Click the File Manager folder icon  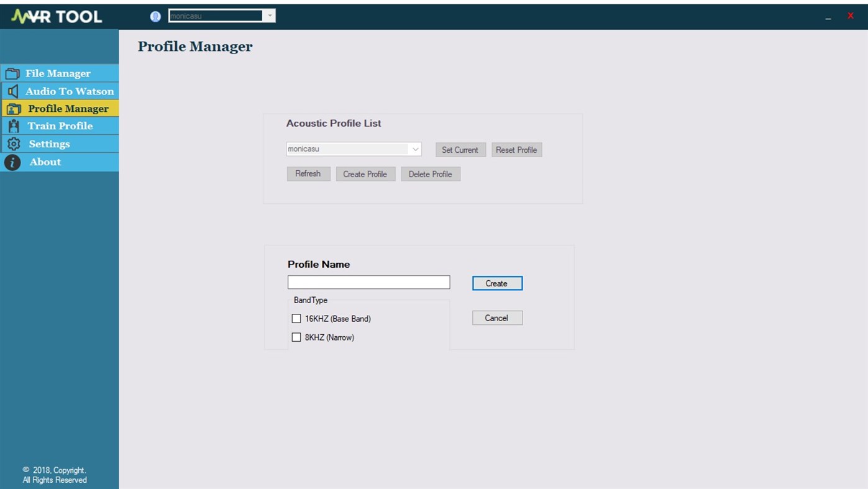point(13,73)
